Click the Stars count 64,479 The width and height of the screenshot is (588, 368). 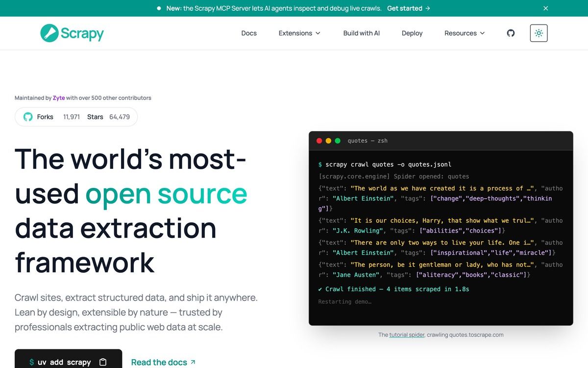[120, 117]
